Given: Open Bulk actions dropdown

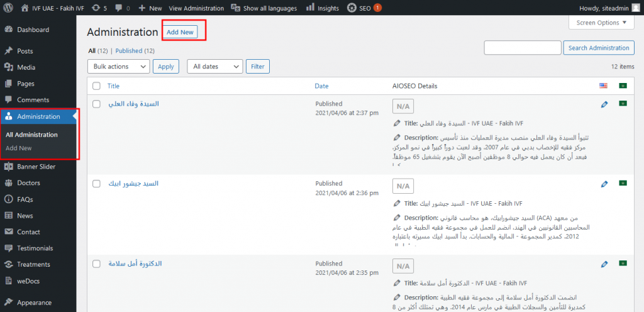Looking at the screenshot, I should click(119, 66).
